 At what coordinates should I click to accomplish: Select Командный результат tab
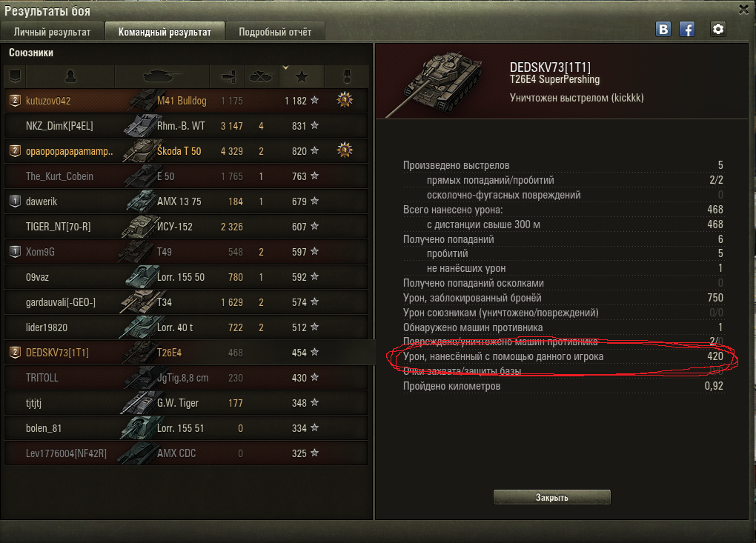point(165,32)
